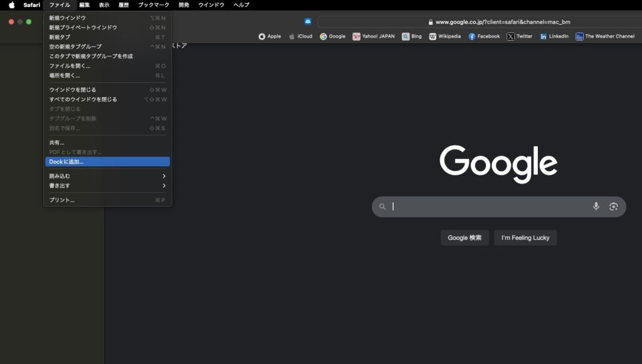Click the I'm Feeling Lucky button

click(525, 237)
